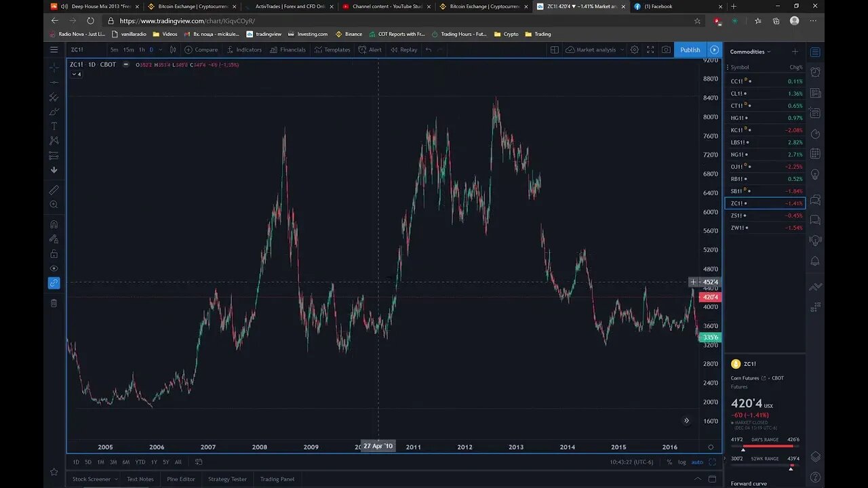Open the candlestick chart style selector
The width and height of the screenshot is (868, 488).
[173, 49]
